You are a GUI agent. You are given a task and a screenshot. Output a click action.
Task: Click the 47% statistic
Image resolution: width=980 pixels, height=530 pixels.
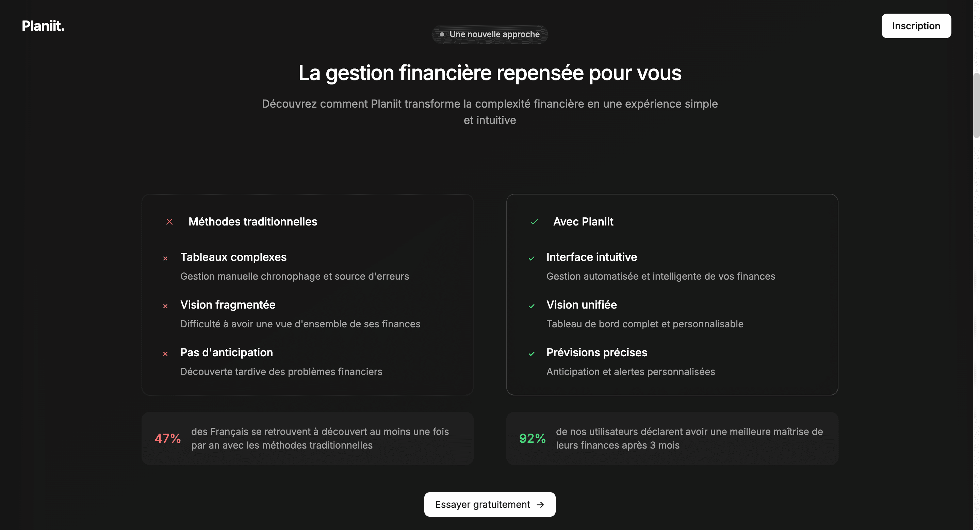click(167, 438)
